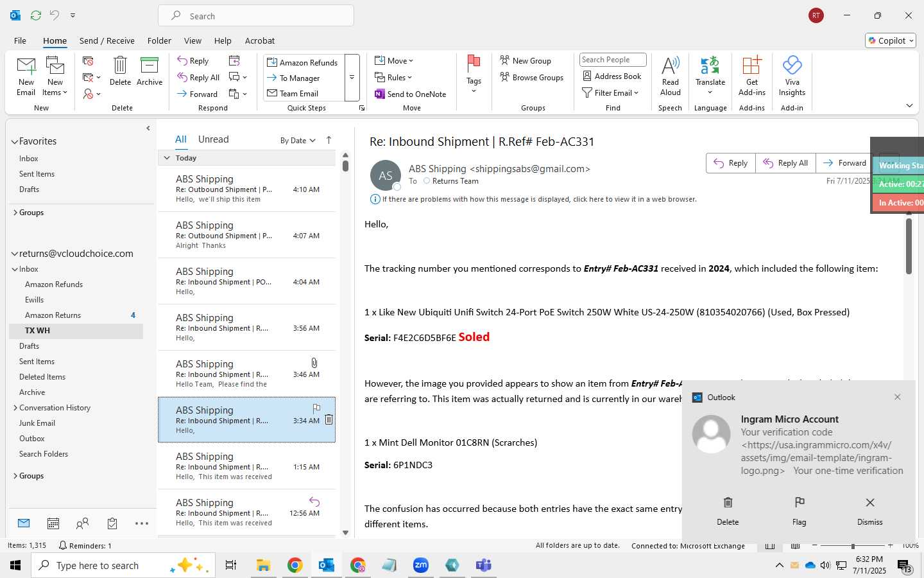
Task: Open the Copilot button
Action: 891,40
